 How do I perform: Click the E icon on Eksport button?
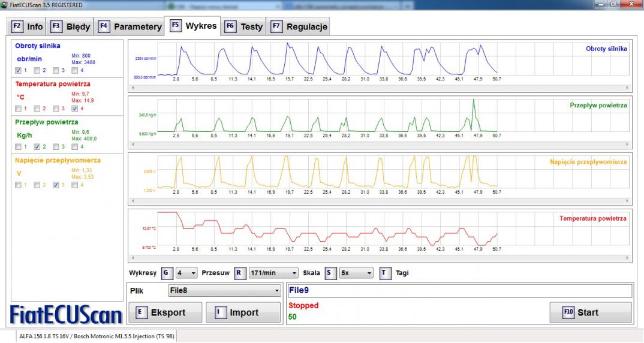(x=140, y=312)
